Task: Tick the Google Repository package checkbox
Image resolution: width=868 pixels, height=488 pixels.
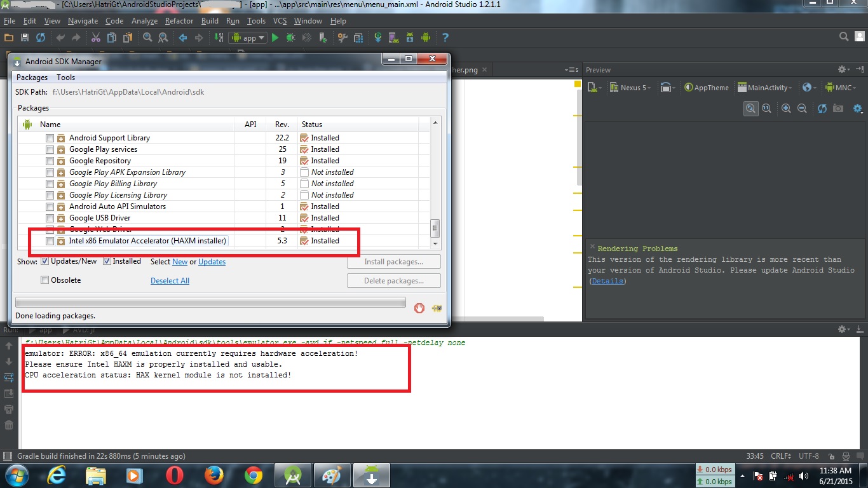Action: pyautogui.click(x=50, y=161)
